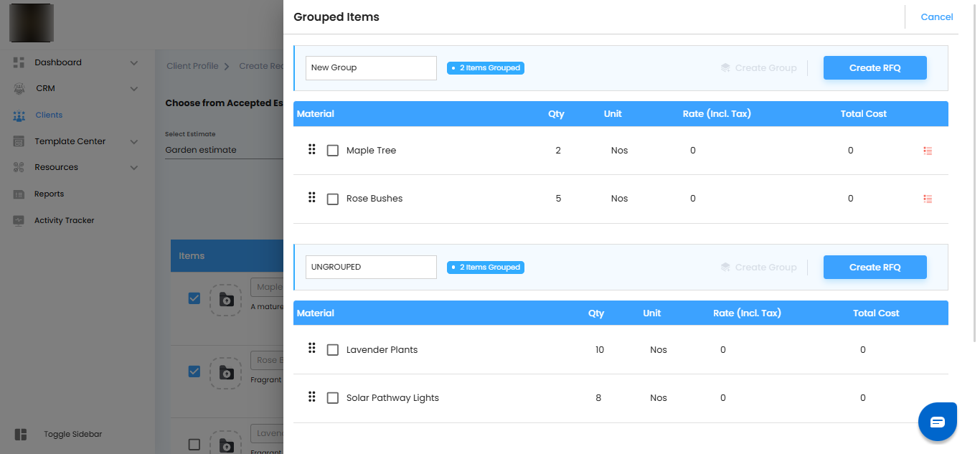
Task: Click drag handle icon beside Lavender Plants
Action: coord(312,348)
